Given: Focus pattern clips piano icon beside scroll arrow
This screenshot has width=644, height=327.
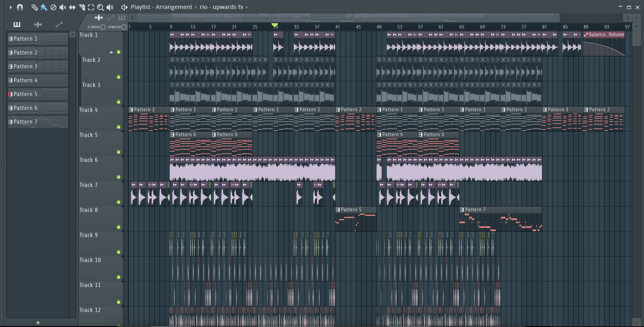Looking at the screenshot, I should 122,17.
